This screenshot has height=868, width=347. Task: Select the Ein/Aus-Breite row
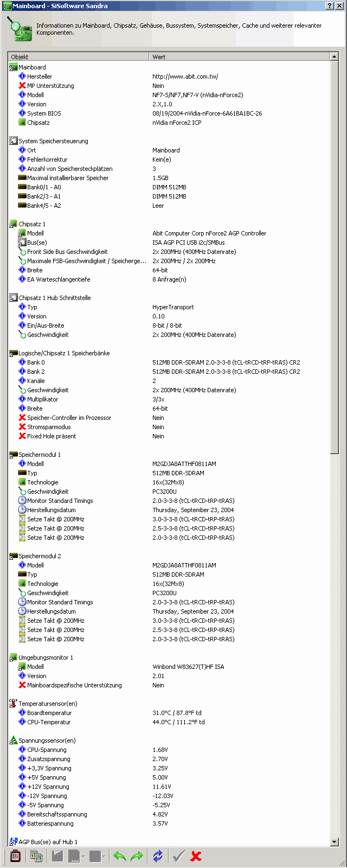(169, 325)
